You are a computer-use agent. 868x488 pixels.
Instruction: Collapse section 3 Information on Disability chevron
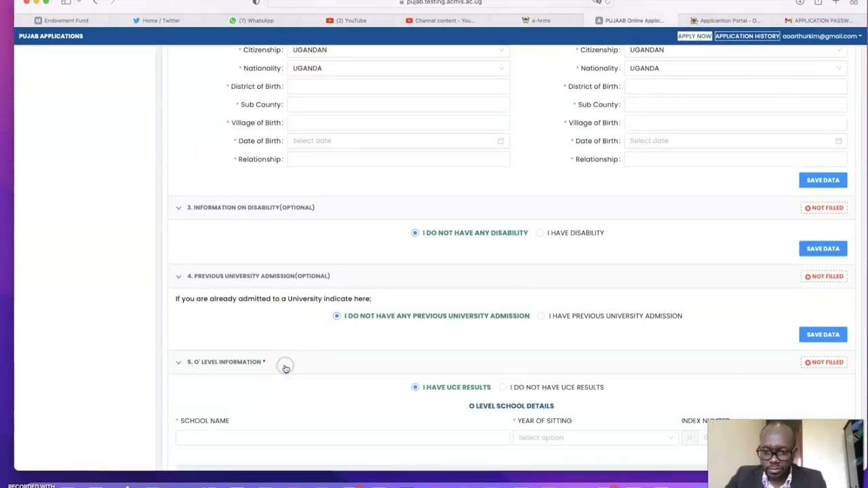(178, 208)
